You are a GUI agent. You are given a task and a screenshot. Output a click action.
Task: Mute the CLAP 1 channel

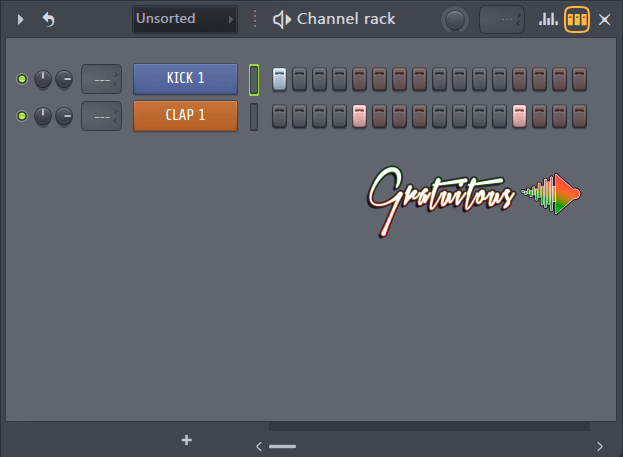[x=22, y=116]
